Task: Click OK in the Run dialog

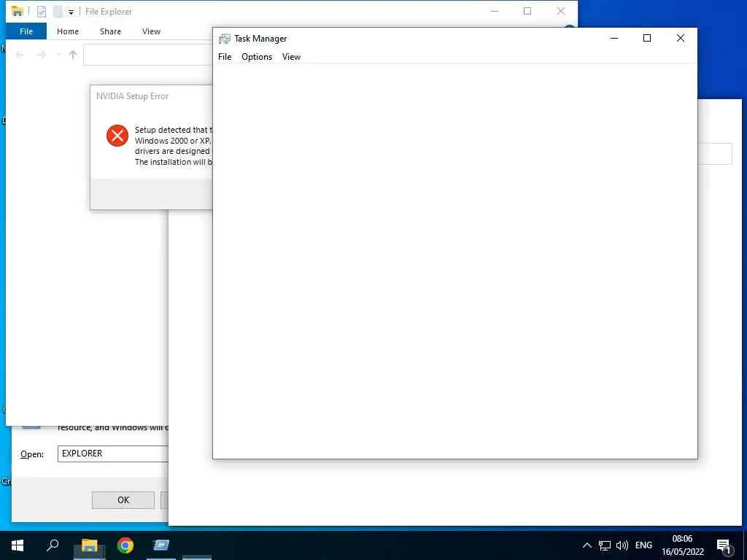Action: 123,500
